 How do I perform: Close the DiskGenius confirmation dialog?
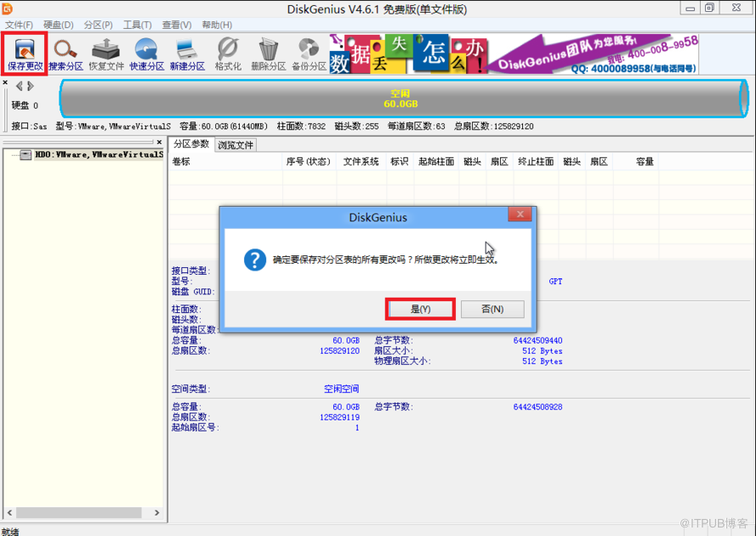[520, 214]
